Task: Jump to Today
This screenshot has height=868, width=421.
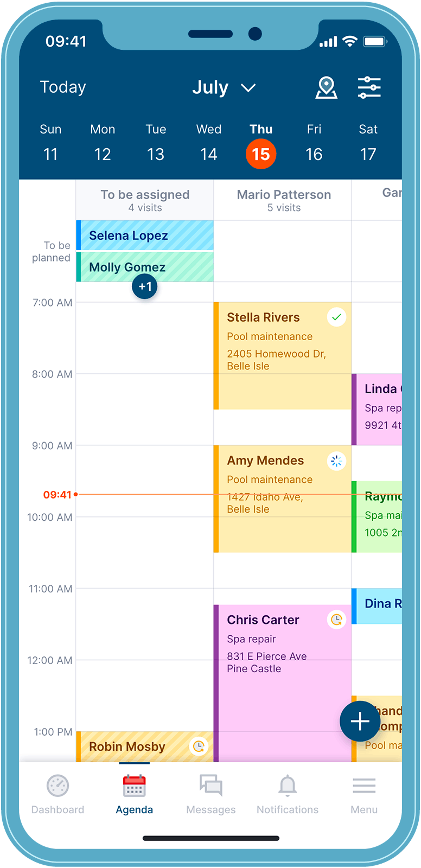Action: (63, 87)
